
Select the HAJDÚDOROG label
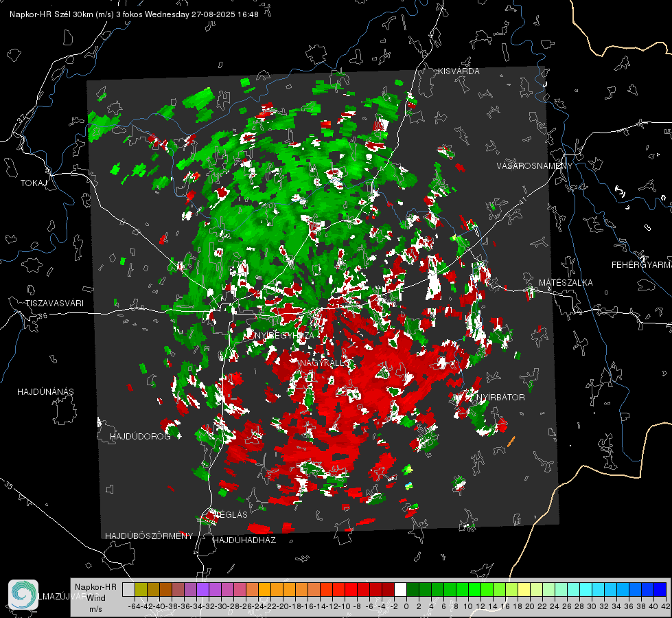[140, 437]
